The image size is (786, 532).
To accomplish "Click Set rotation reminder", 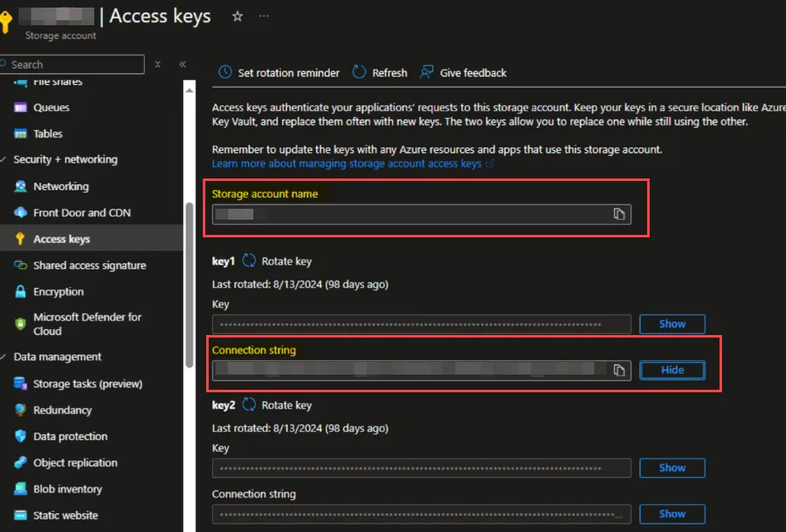I will [279, 72].
